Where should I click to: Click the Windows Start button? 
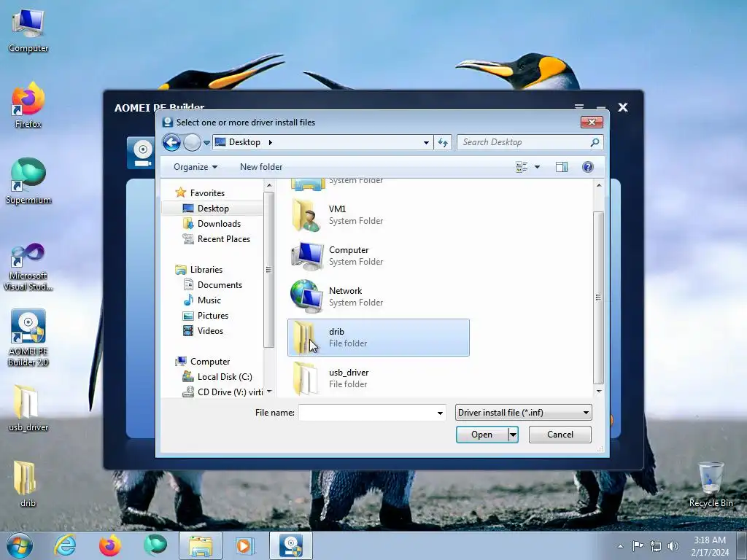tap(20, 545)
